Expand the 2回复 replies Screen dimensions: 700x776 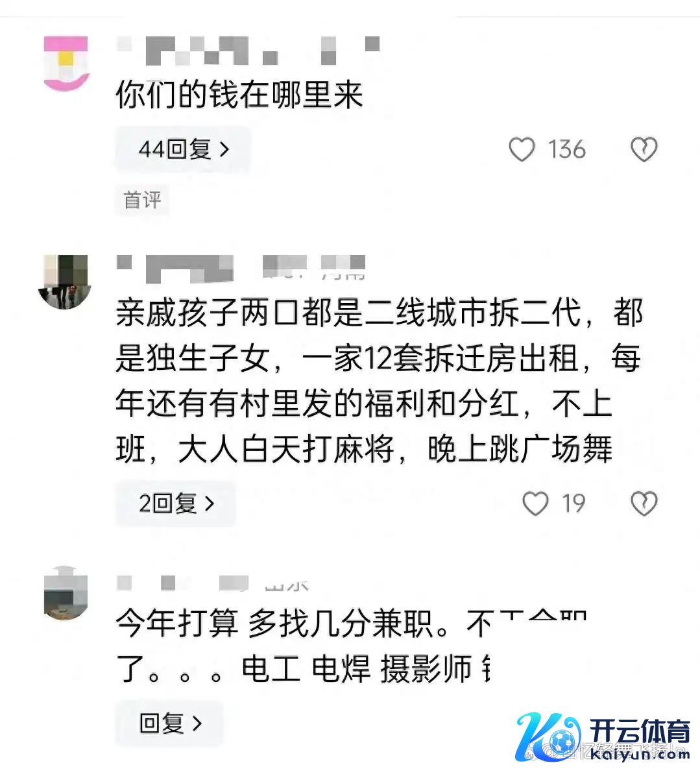pos(176,503)
